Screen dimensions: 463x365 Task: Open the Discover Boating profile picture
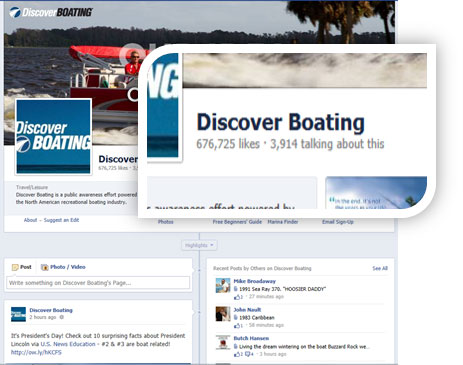(54, 137)
